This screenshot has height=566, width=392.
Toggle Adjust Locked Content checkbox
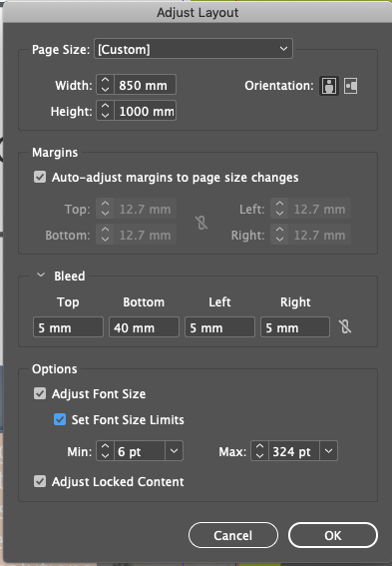40,481
